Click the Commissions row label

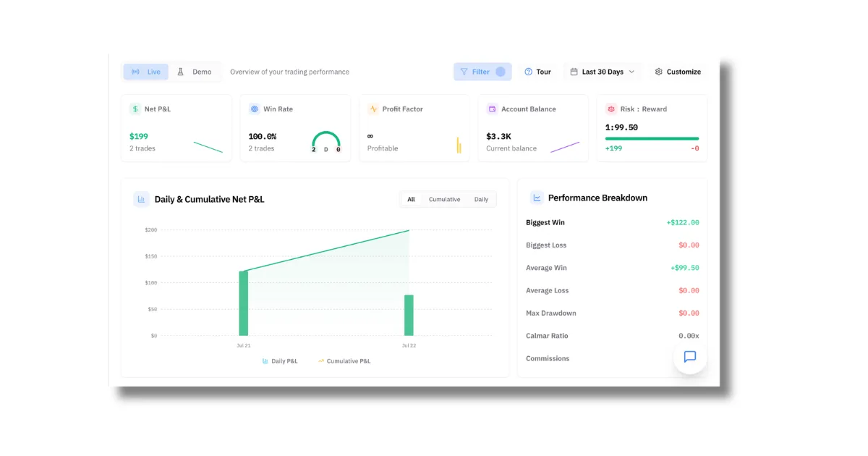(548, 359)
